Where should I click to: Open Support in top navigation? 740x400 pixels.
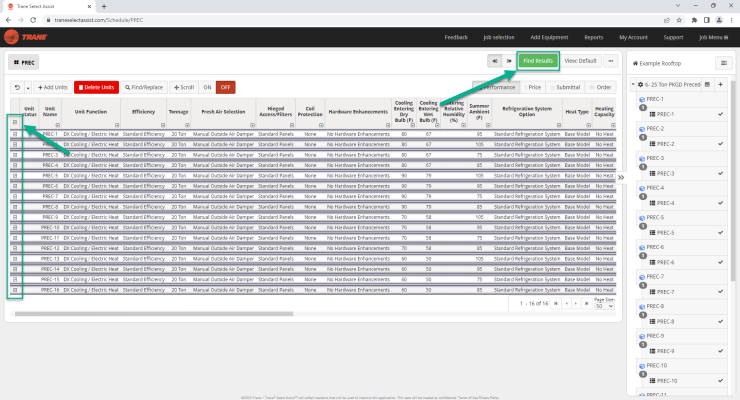[x=673, y=37]
